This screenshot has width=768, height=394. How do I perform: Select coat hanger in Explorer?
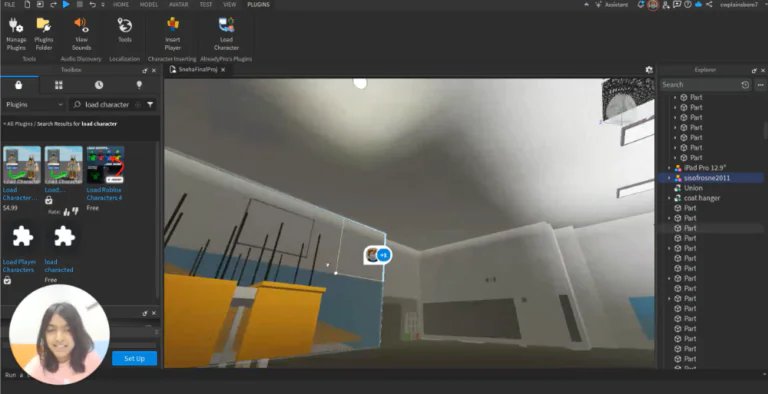point(702,198)
